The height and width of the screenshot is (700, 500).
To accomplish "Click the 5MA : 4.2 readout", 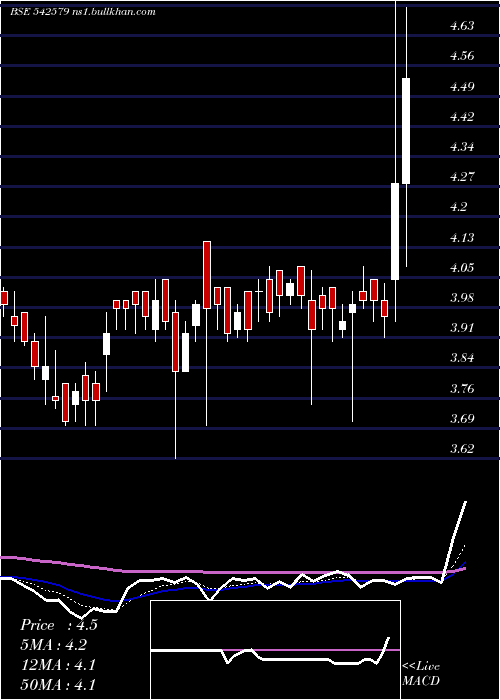I will pos(54,645).
